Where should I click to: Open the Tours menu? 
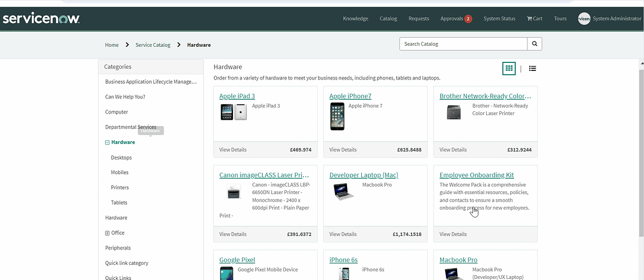click(560, 19)
